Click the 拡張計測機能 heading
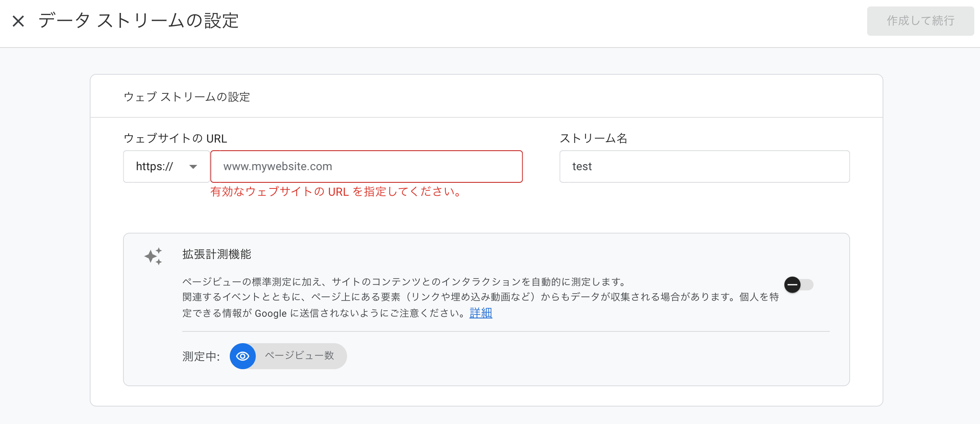Screen dimensions: 980x424 point(217,254)
